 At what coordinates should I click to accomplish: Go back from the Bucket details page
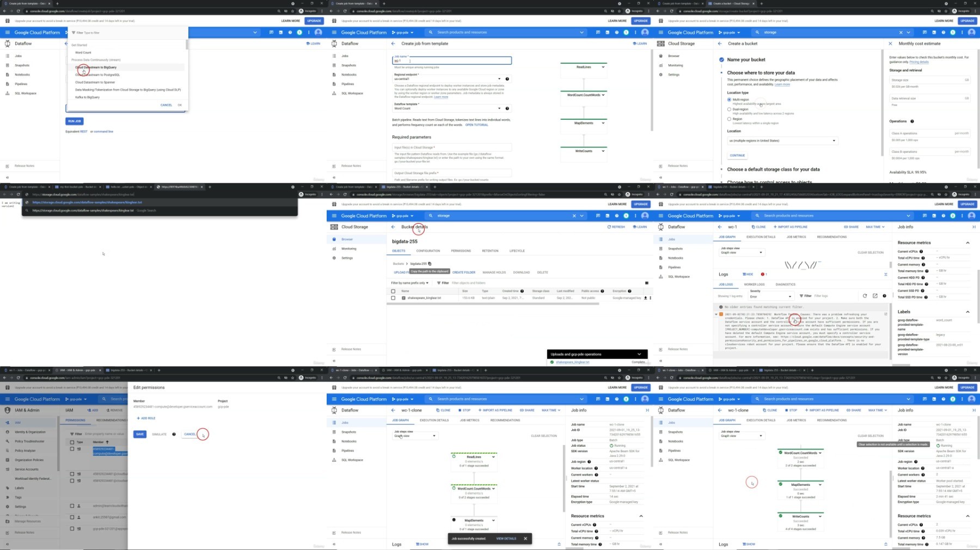[x=393, y=227]
